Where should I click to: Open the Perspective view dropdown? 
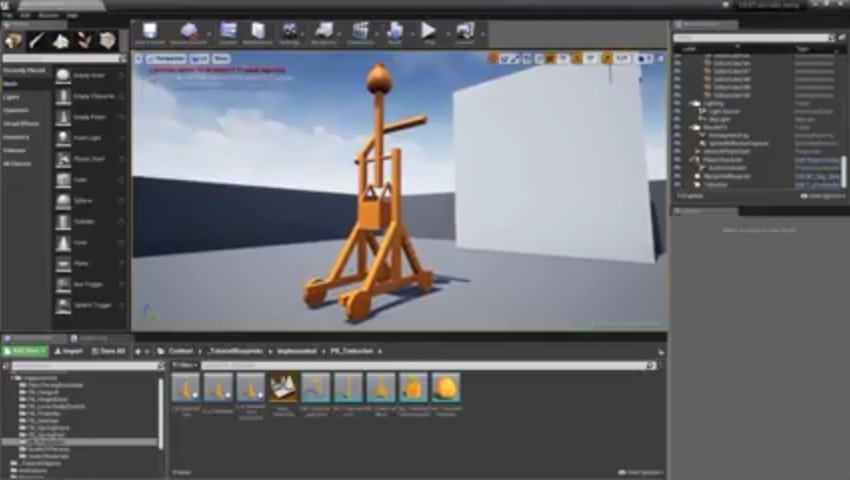[166, 59]
